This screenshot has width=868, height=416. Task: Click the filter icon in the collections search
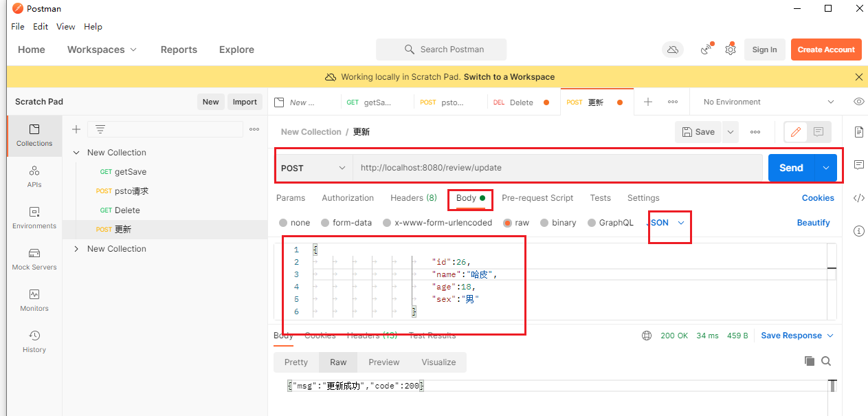[x=100, y=129]
